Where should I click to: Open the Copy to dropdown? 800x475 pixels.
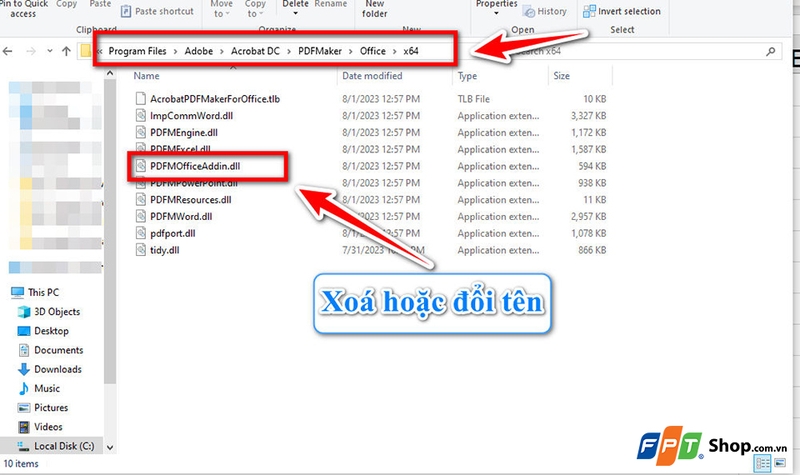(x=255, y=9)
